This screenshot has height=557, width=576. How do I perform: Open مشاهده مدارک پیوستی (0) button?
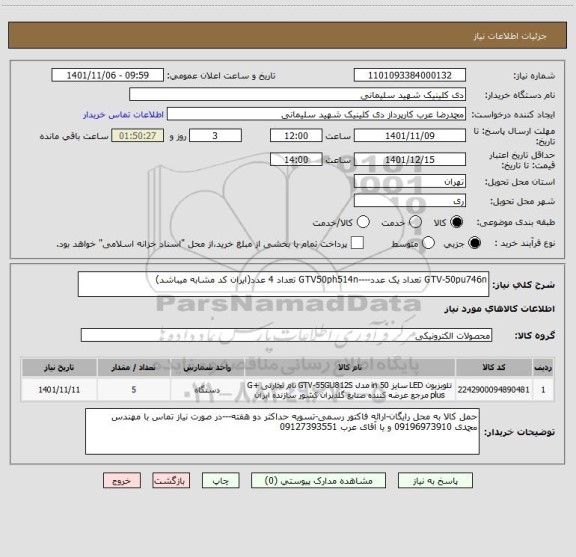click(318, 481)
